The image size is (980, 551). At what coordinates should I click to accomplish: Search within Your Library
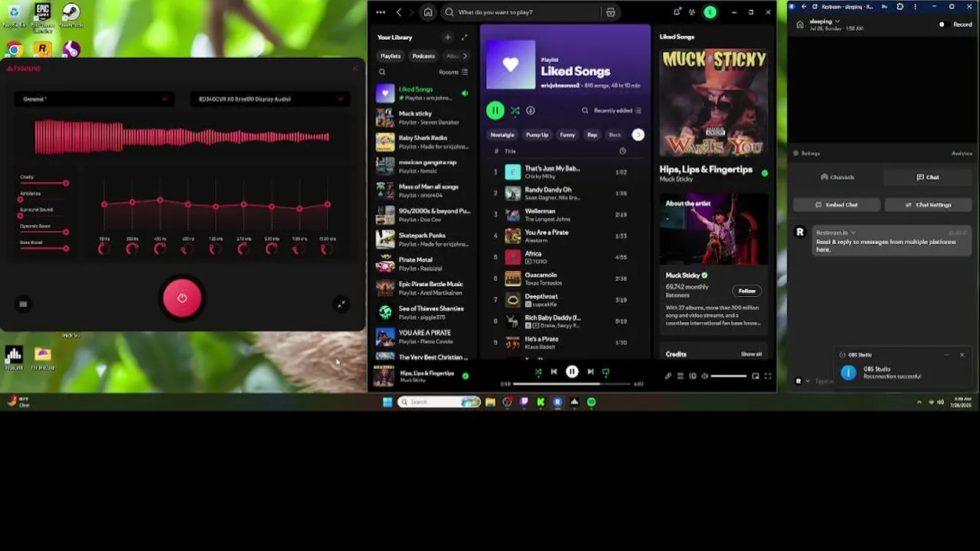click(382, 72)
